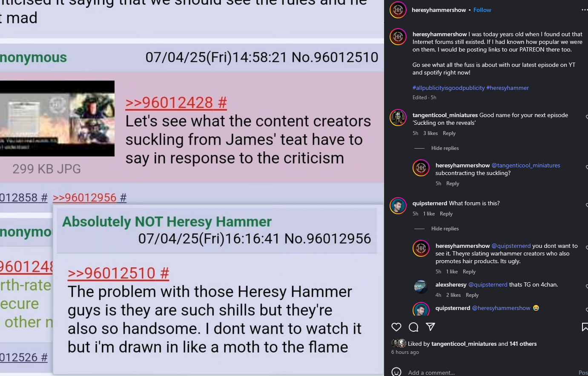Like alexsheresy's TG on 4chan reply
588x376 pixels.
(586, 287)
